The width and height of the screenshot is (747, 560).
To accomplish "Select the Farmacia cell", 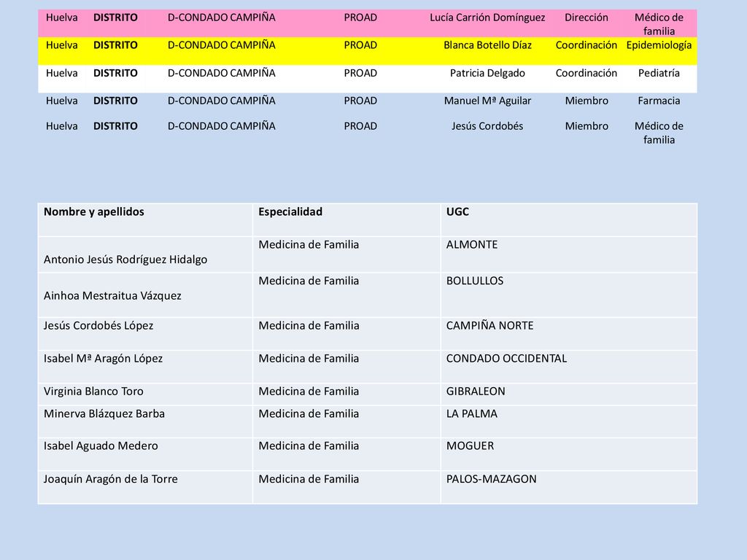I will point(659,101).
